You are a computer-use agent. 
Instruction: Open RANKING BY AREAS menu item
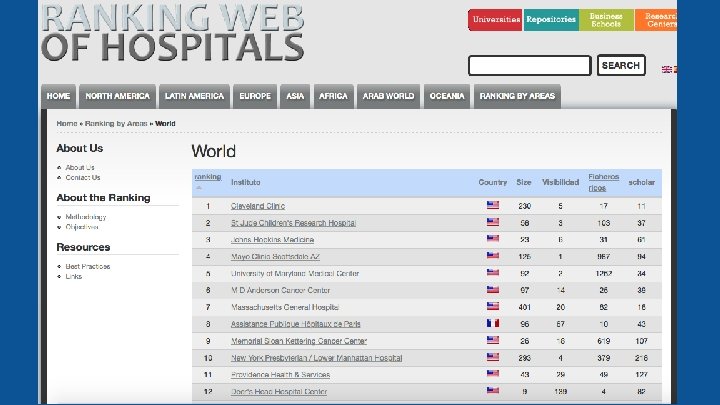click(x=517, y=96)
